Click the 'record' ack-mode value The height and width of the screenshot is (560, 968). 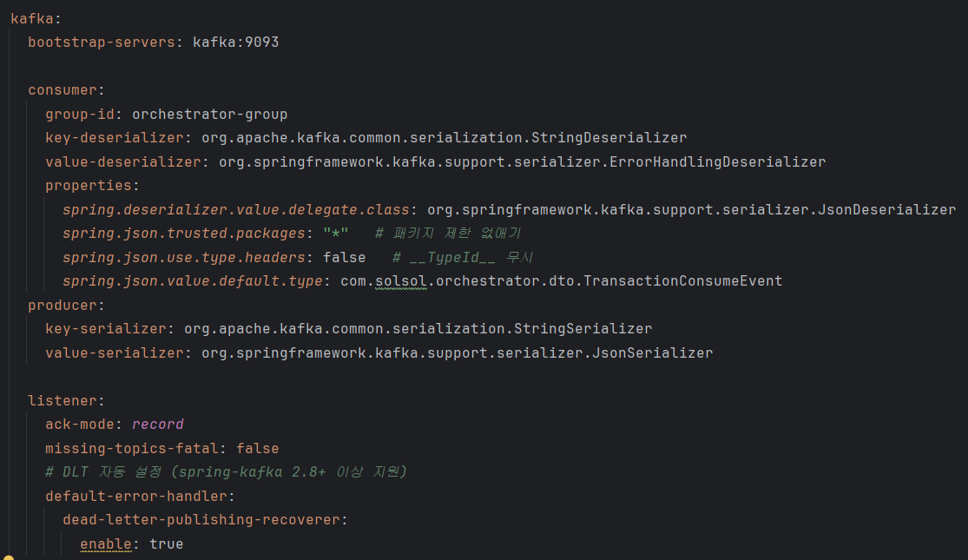point(157,425)
